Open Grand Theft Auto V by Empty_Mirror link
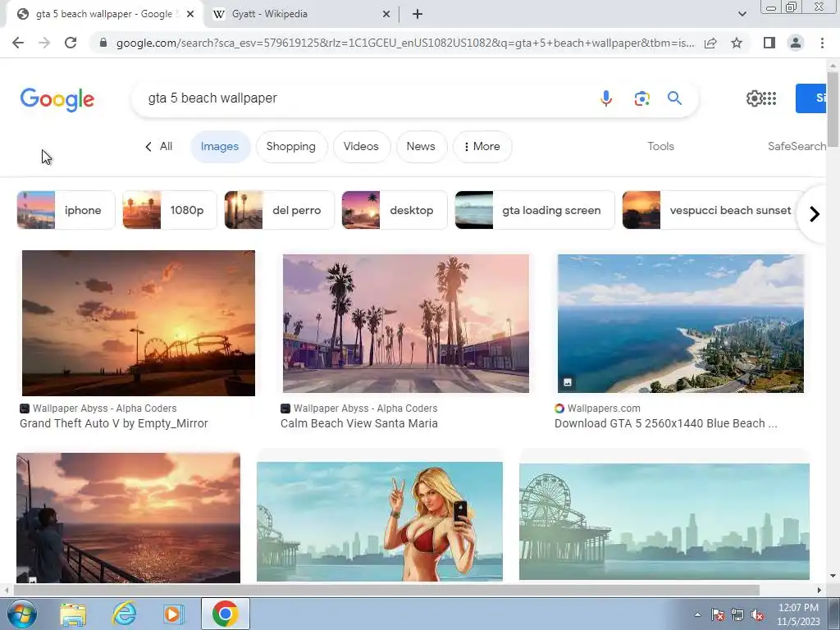The width and height of the screenshot is (840, 630). tap(113, 424)
